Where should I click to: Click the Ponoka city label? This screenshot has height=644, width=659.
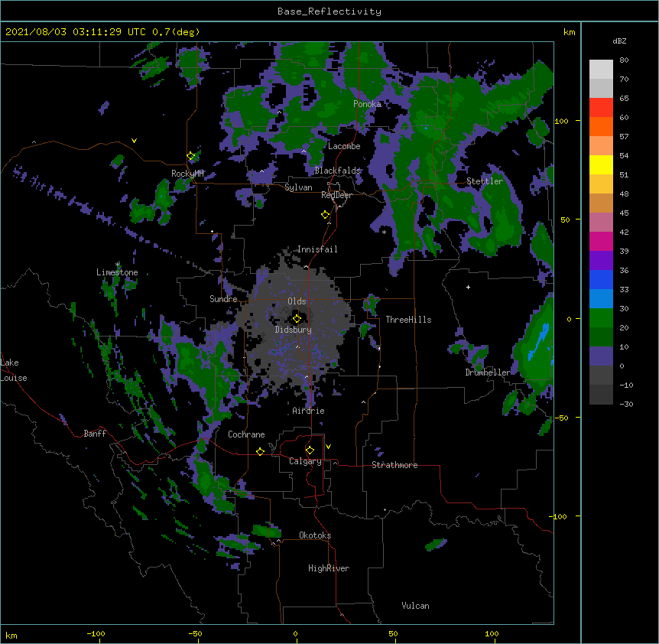pos(367,104)
